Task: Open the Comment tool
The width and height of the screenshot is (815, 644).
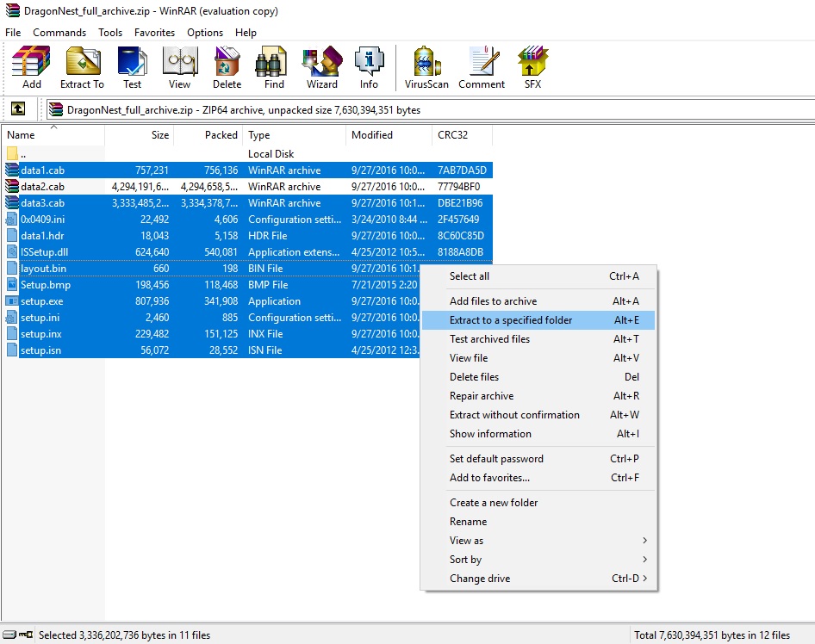Action: point(482,67)
